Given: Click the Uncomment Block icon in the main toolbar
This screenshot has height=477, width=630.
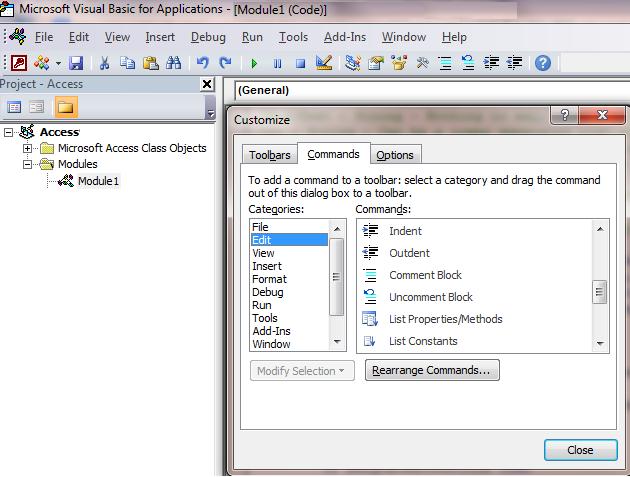Looking at the screenshot, I should point(468,63).
